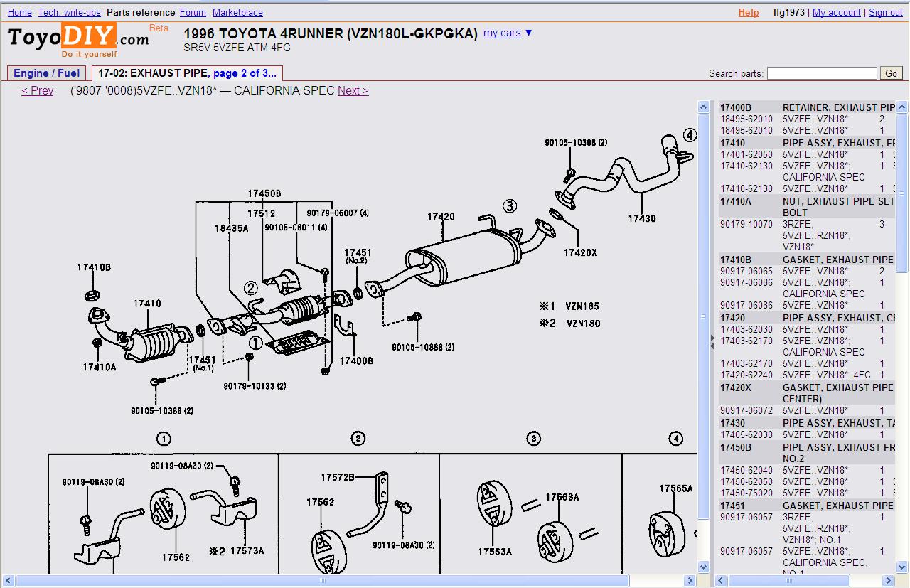This screenshot has height=588, width=910.
Task: Click the 17400B label in the diagram
Action: 356,361
